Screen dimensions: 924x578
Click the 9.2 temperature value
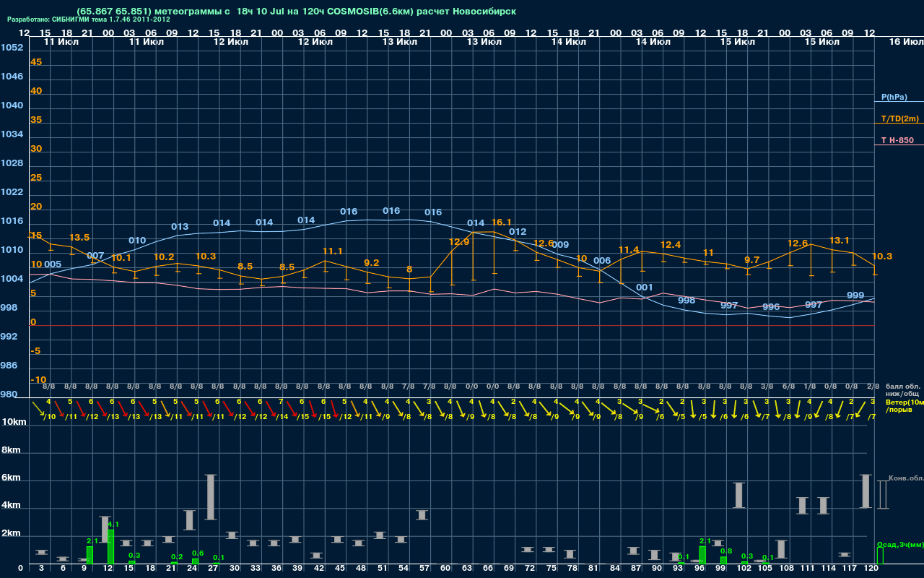tap(372, 263)
